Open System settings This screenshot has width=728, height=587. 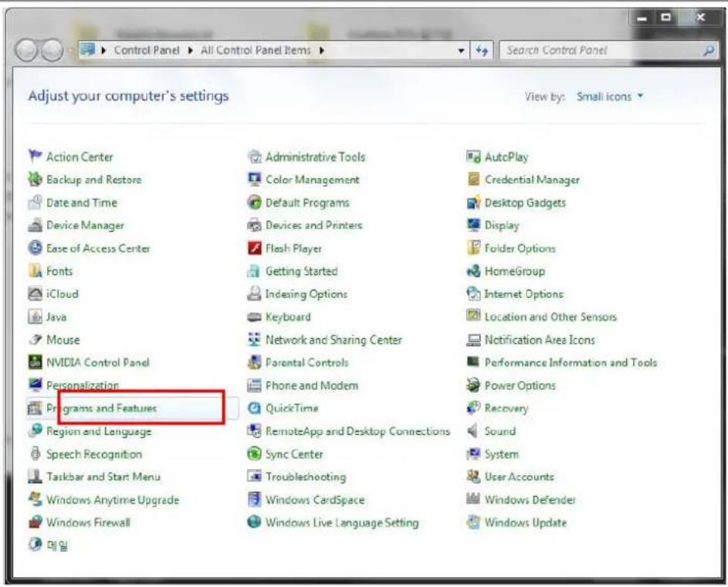502,453
